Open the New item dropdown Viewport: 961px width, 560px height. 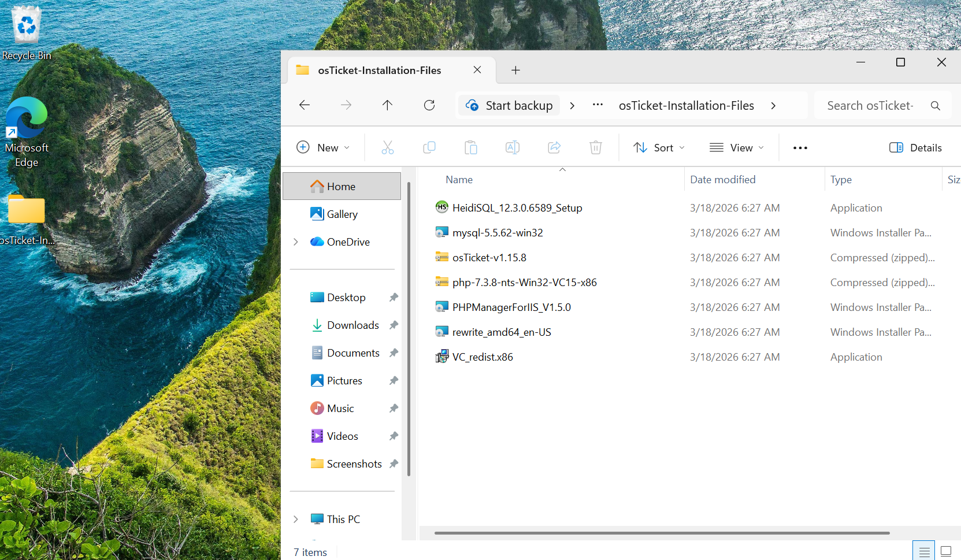pos(323,148)
